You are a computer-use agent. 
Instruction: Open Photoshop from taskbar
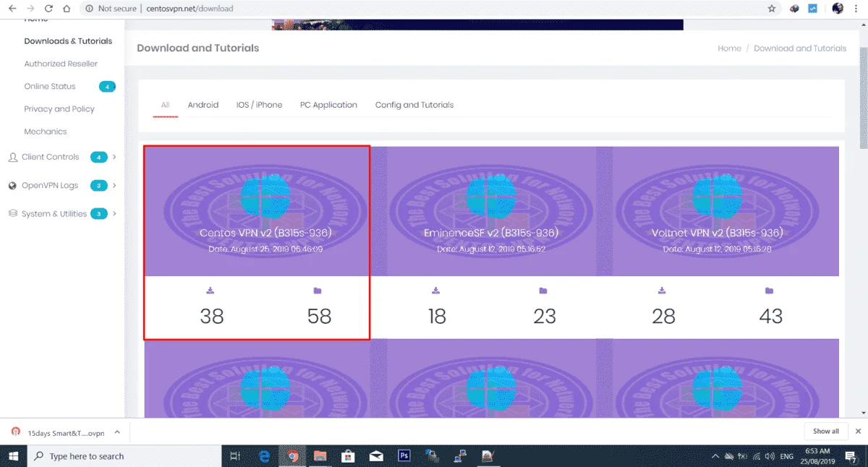404,456
